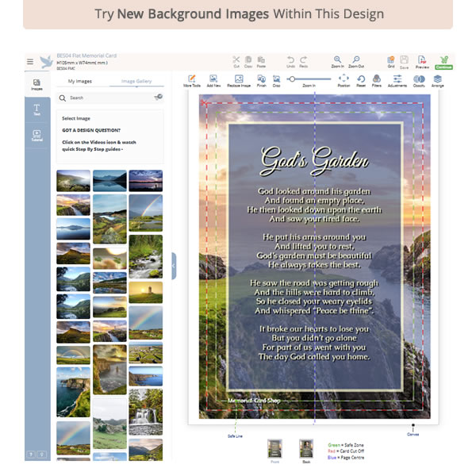Open the Text sidebar tab
The width and height of the screenshot is (476, 476).
[36, 110]
